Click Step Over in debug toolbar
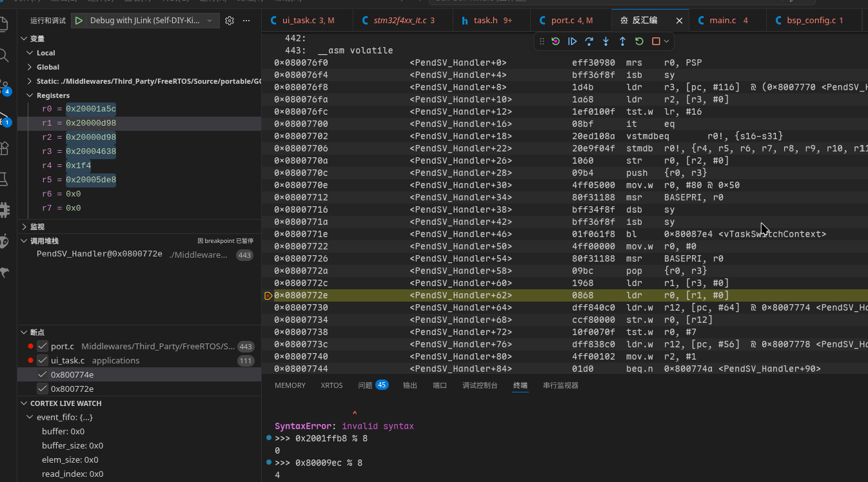Image resolution: width=868 pixels, height=482 pixels. click(589, 41)
